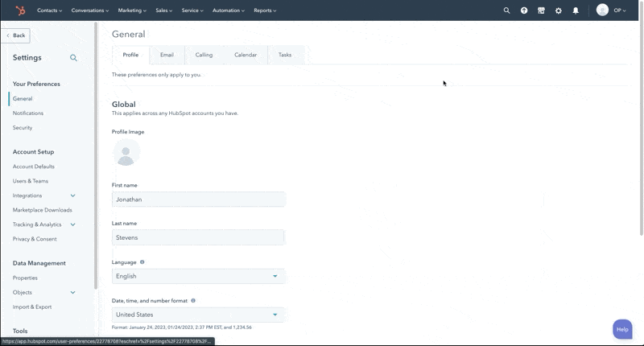The image size is (644, 346).
Task: Go back with the Back button
Action: click(15, 35)
